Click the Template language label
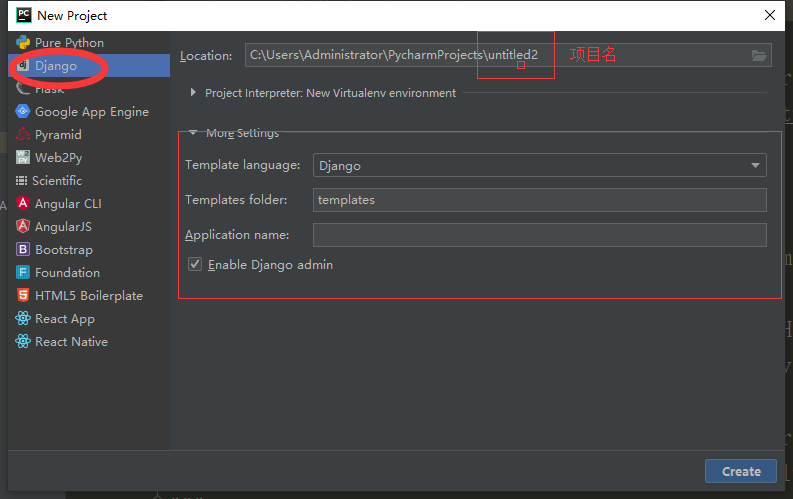 (x=242, y=165)
